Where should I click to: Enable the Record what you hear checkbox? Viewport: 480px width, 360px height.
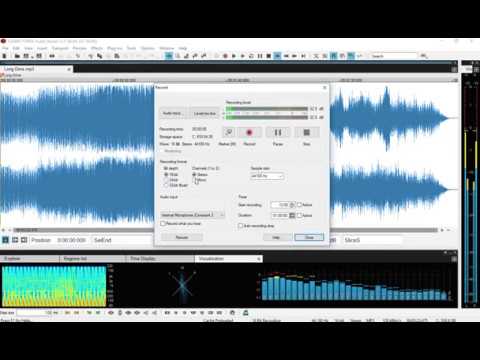tap(163, 224)
